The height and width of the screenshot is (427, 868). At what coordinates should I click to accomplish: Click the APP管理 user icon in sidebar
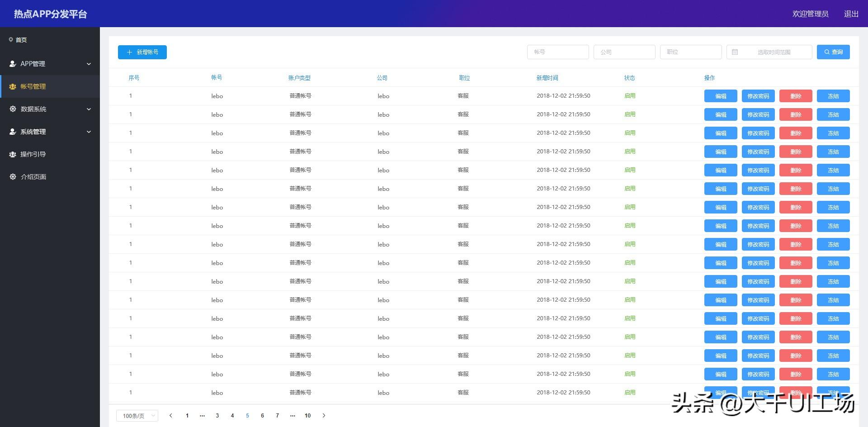pyautogui.click(x=13, y=64)
